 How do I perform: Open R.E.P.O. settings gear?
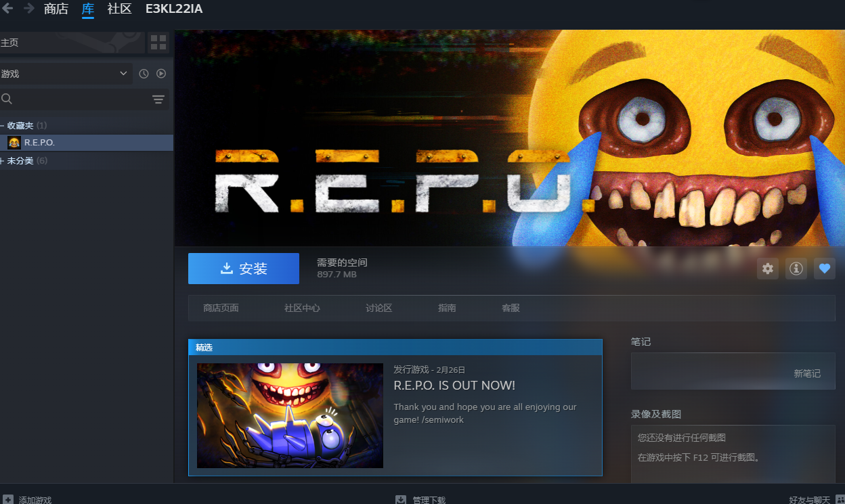(x=767, y=269)
